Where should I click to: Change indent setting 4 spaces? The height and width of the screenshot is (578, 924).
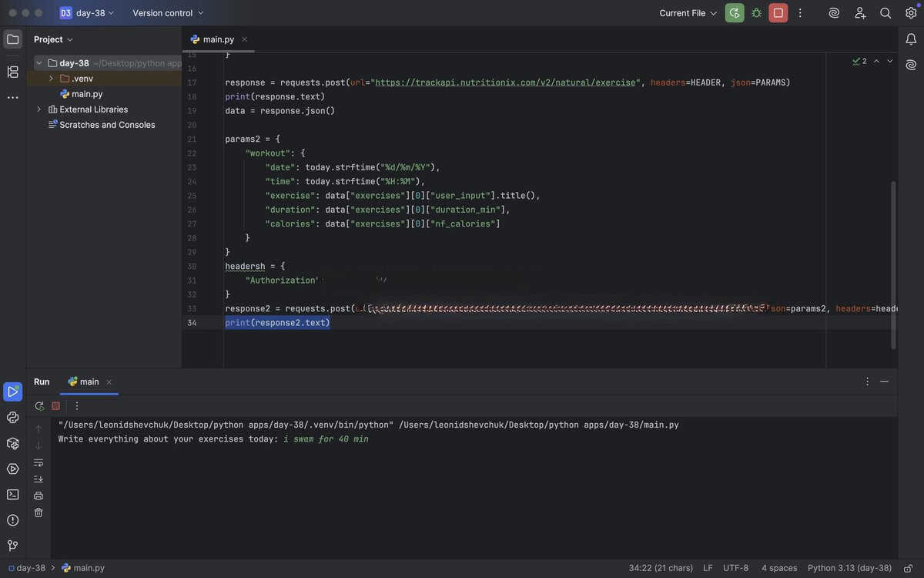pos(779,568)
